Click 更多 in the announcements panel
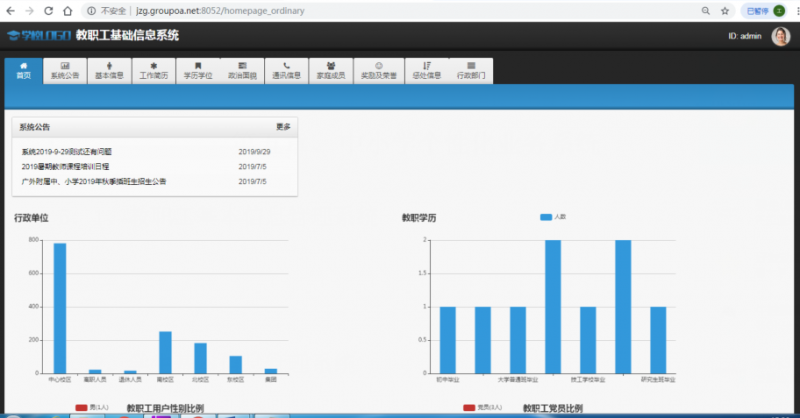This screenshot has height=418, width=800. pos(283,127)
